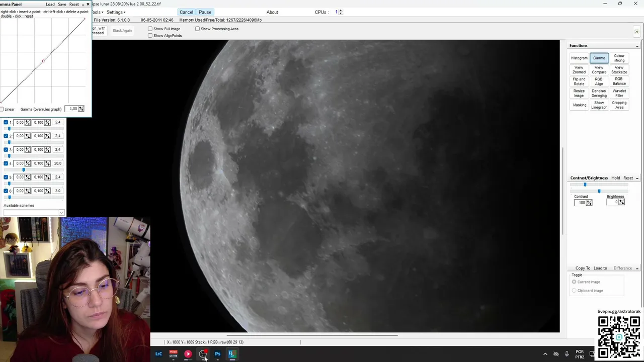Open the red play-button app in taskbar
The width and height of the screenshot is (644, 362).
tap(188, 354)
